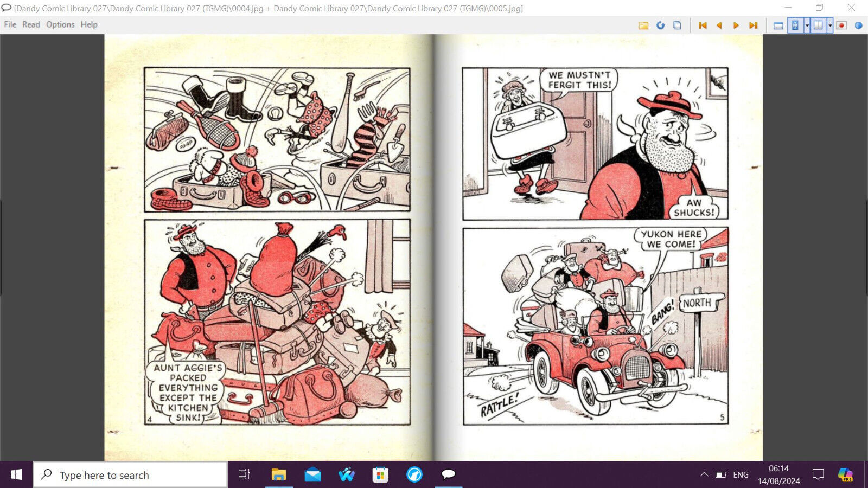Toggle the double-page view button
The height and width of the screenshot is (488, 868).
[x=818, y=25]
